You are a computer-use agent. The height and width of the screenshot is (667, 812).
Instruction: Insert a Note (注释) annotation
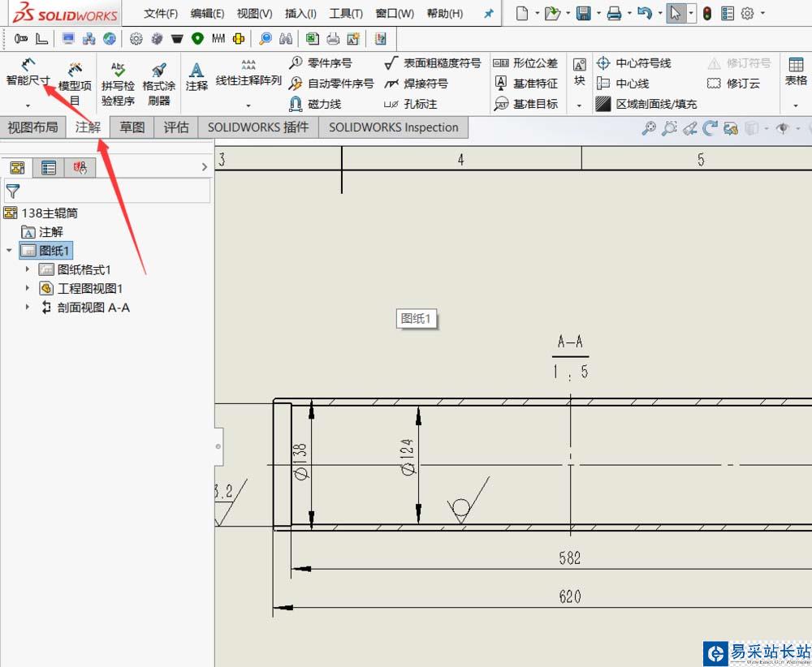(197, 76)
